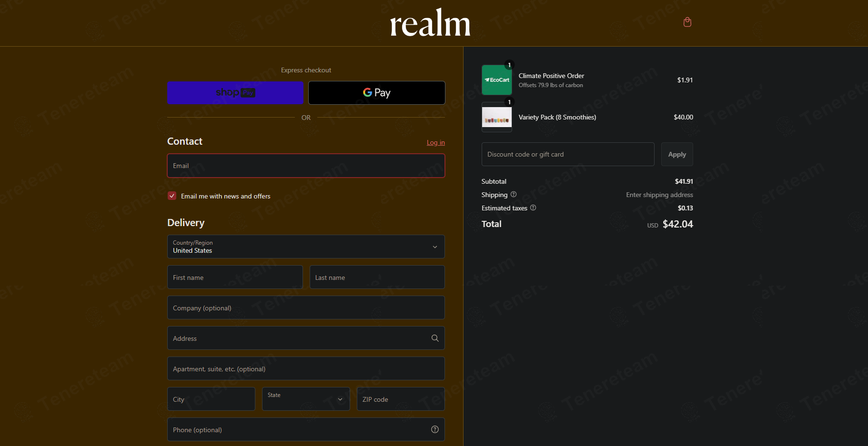Viewport: 868px width, 446px height.
Task: Click the $0.13 estimated taxes value
Action: (x=686, y=208)
